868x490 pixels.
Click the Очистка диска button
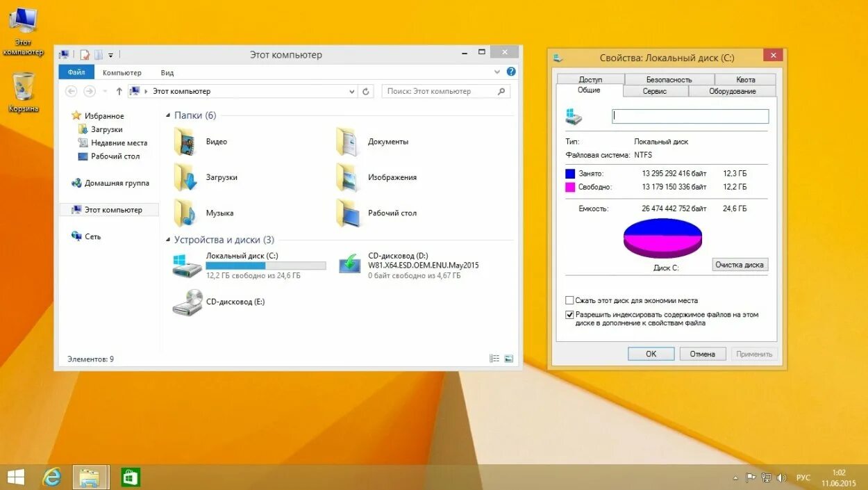[740, 265]
